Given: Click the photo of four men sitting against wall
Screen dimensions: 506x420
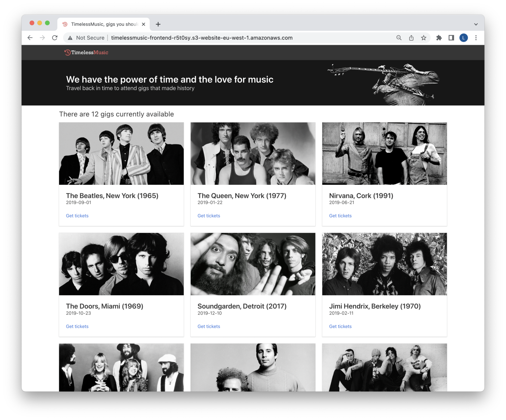Looking at the screenshot, I should (384, 367).
